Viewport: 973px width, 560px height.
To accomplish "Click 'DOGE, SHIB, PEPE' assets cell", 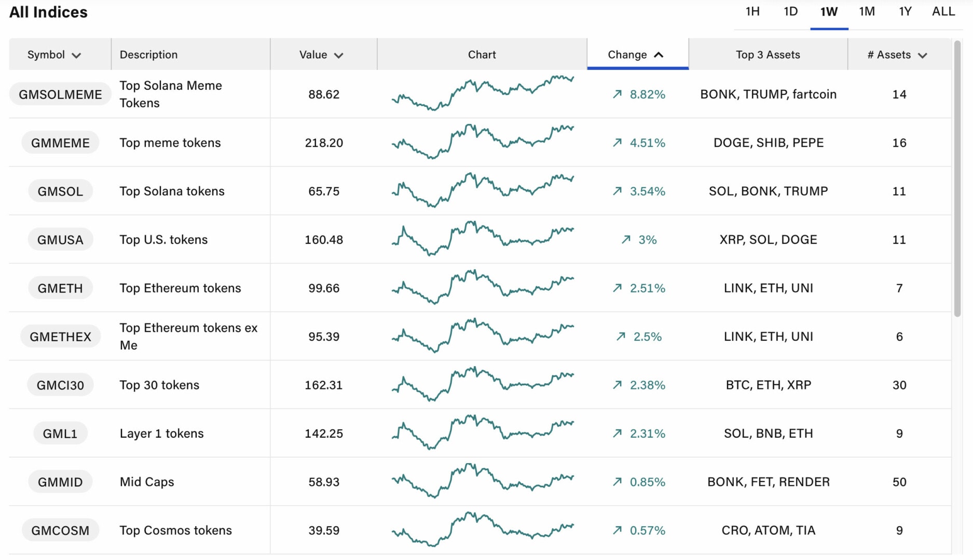I will click(768, 143).
